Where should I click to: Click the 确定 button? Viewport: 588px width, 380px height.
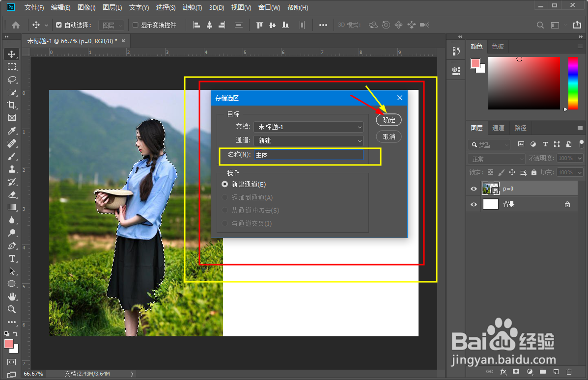click(x=389, y=119)
